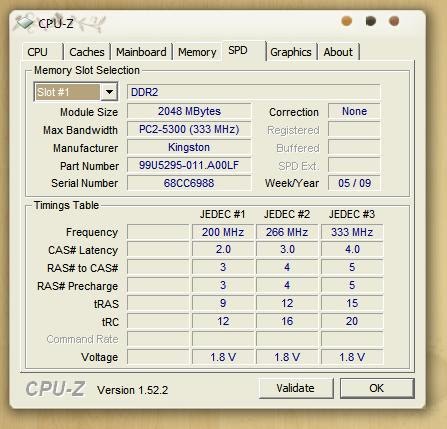The height and width of the screenshot is (429, 447).
Task: Click the DDR2 memory type field
Action: click(253, 92)
